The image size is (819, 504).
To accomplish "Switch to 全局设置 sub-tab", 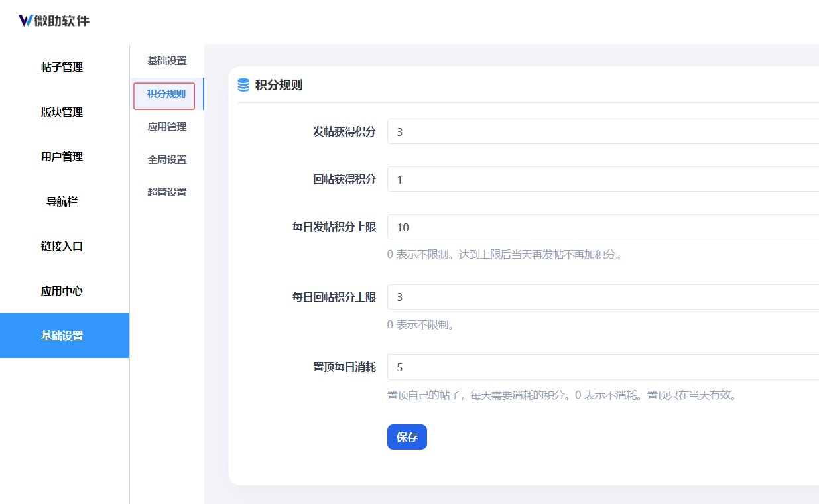I will tap(166, 160).
